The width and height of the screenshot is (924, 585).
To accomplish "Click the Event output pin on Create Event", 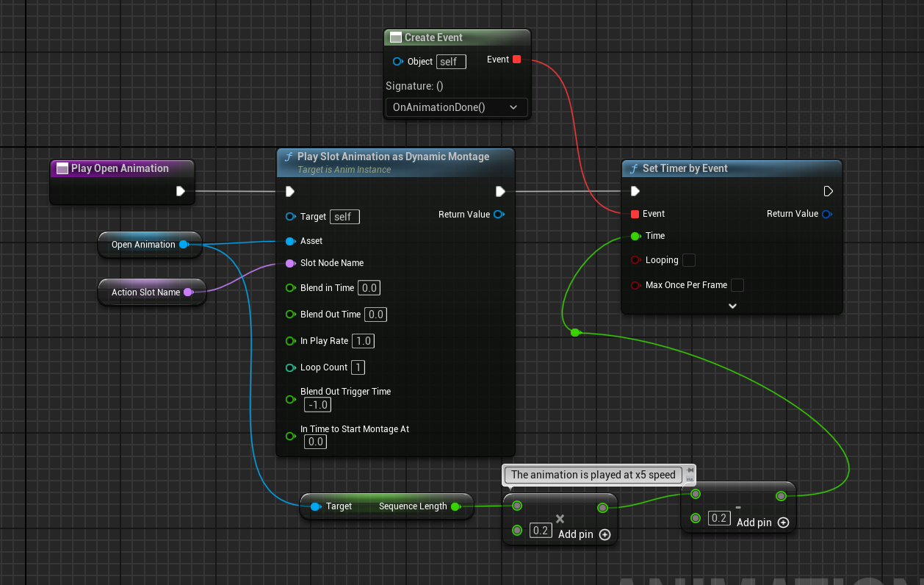I will [x=516, y=60].
